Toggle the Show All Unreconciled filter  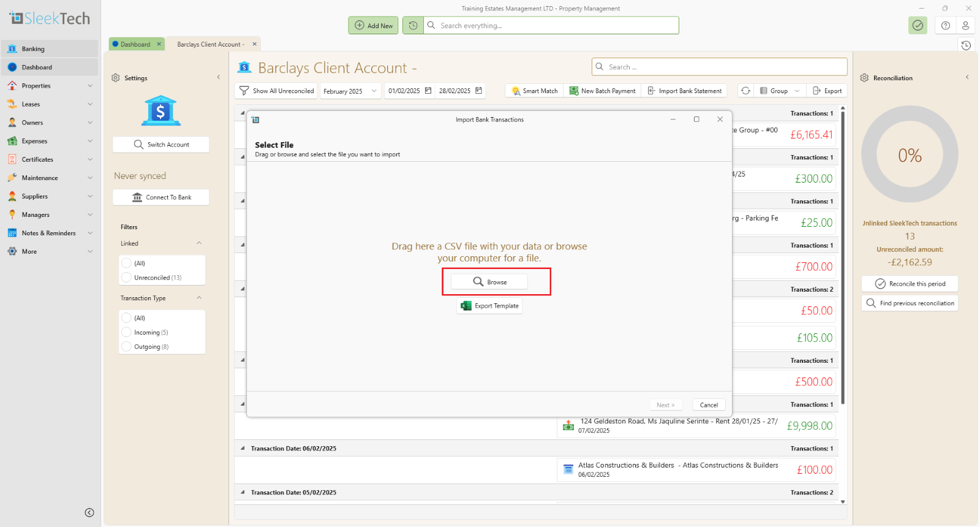(x=276, y=91)
